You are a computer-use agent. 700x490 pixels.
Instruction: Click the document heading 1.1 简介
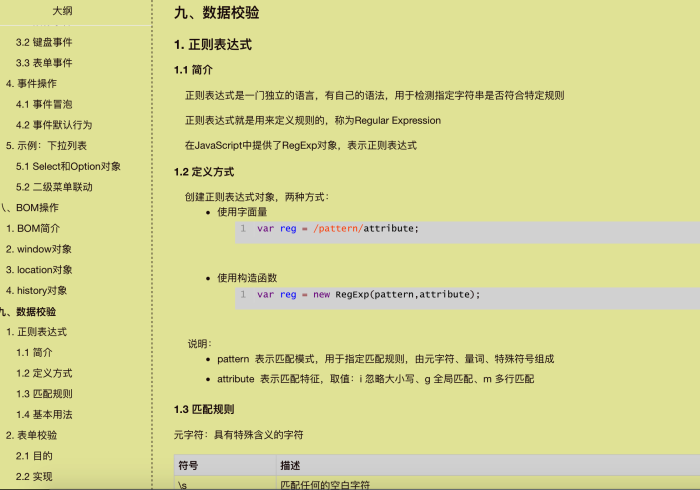(x=193, y=70)
